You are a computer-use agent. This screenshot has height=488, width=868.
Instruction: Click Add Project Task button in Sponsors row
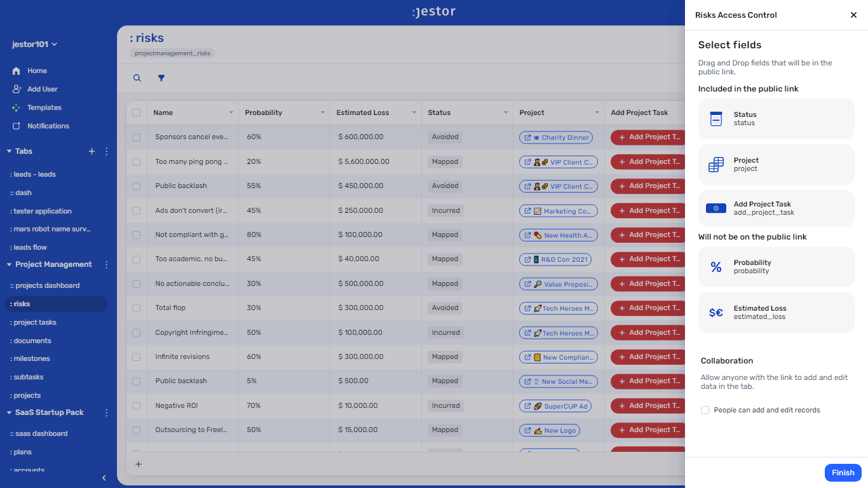pos(648,137)
